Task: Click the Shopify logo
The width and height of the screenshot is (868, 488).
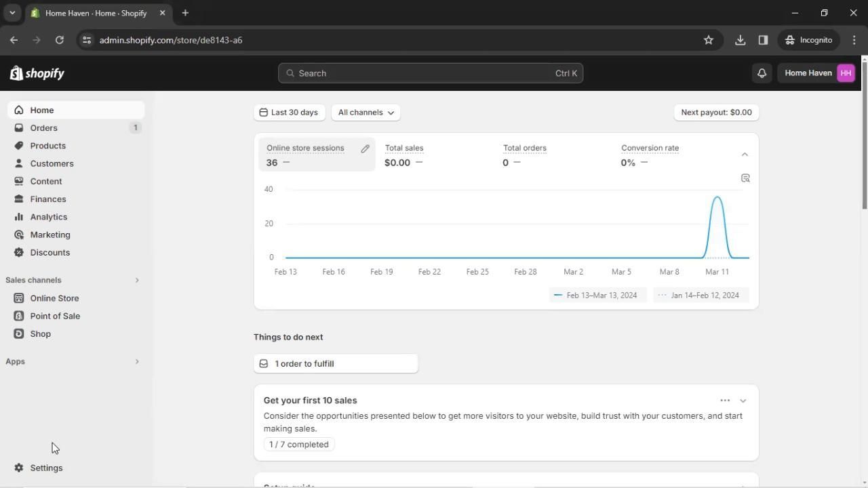Action: 37,73
